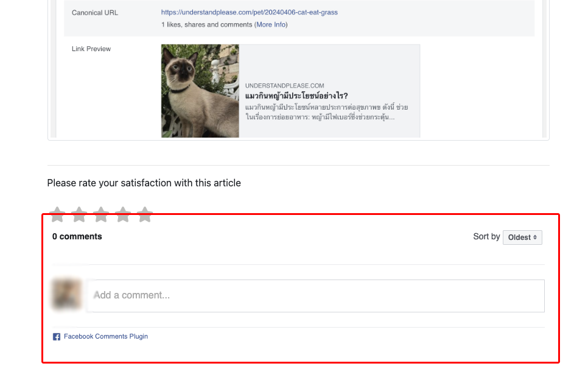
Task: Click the 'Link Preview' label
Action: pyautogui.click(x=91, y=49)
